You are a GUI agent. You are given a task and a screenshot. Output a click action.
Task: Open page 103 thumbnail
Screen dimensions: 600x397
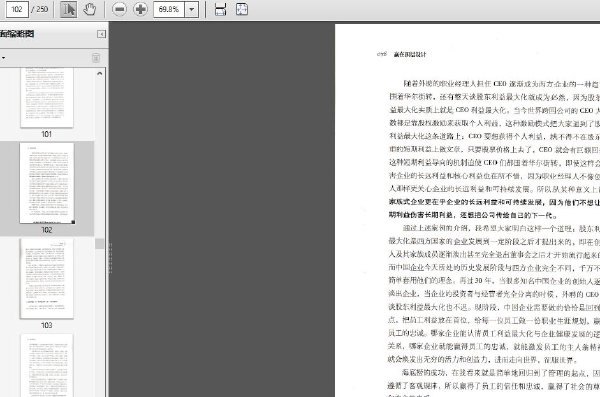point(47,278)
